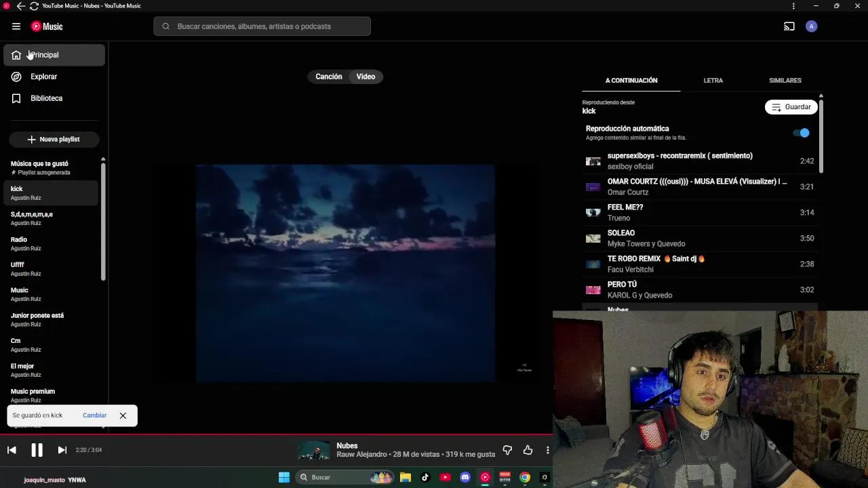Image resolution: width=868 pixels, height=488 pixels.
Task: Click the Nubes album thumbnail in player bar
Action: point(314,450)
